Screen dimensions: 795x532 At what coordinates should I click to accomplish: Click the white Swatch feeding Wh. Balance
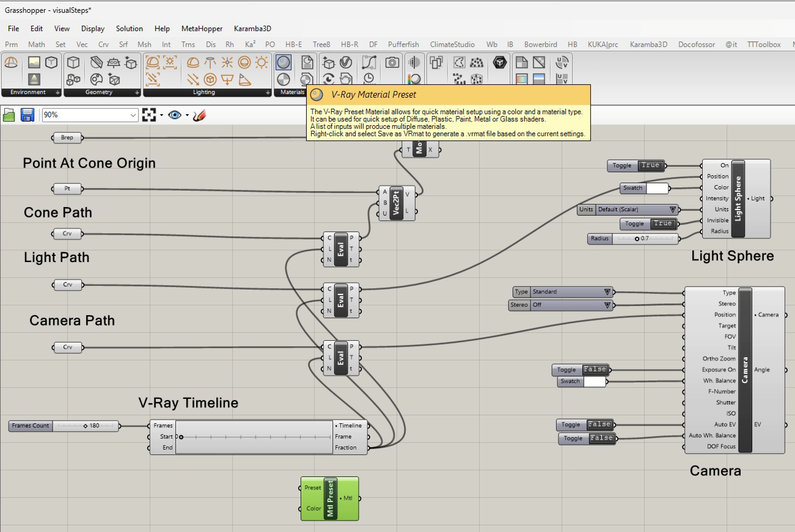point(595,381)
